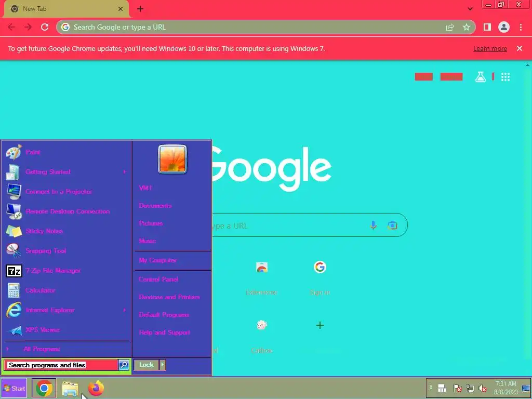Open Remote Desktop Connection
532x399 pixels.
[x=66, y=211]
